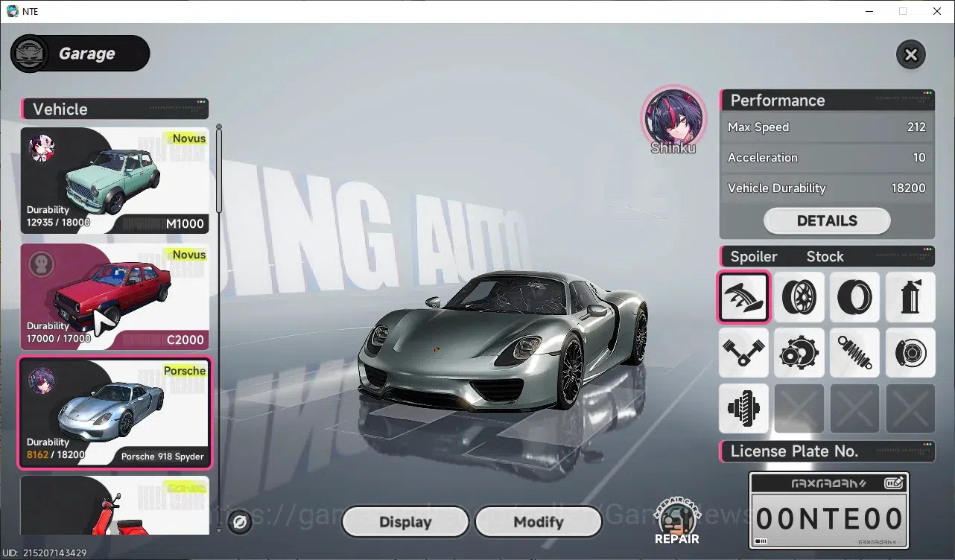Viewport: 955px width, 560px height.
Task: Click the Modify button
Action: 538,522
